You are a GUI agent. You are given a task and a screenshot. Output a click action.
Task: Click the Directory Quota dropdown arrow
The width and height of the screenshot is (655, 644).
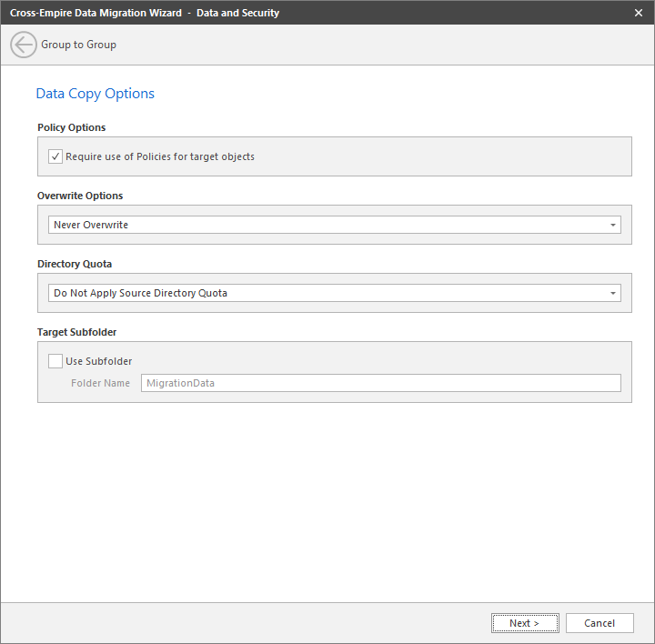click(x=613, y=293)
